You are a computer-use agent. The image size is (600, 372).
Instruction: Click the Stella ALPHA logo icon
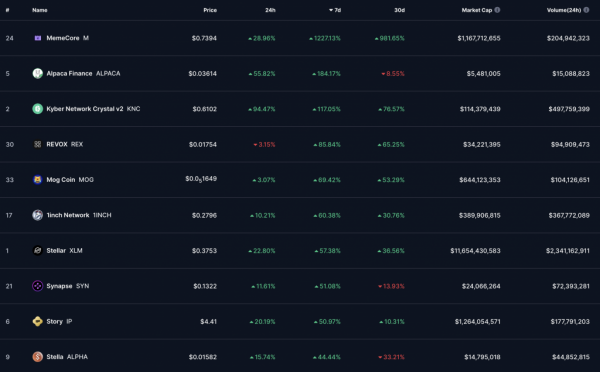tap(38, 357)
